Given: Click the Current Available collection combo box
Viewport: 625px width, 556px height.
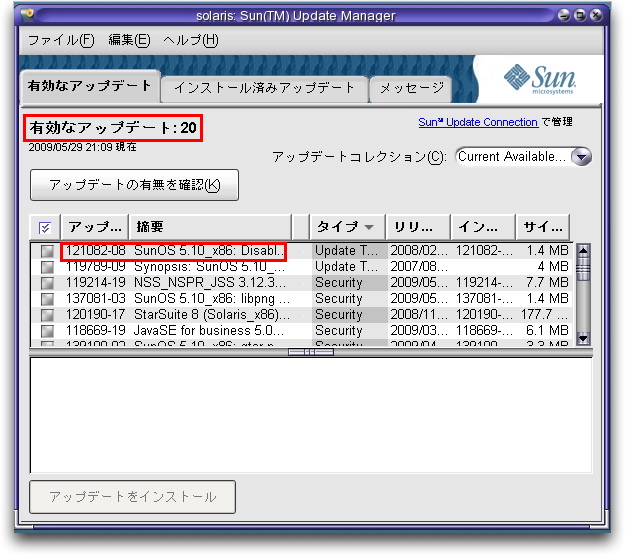Looking at the screenshot, I should click(512, 157).
